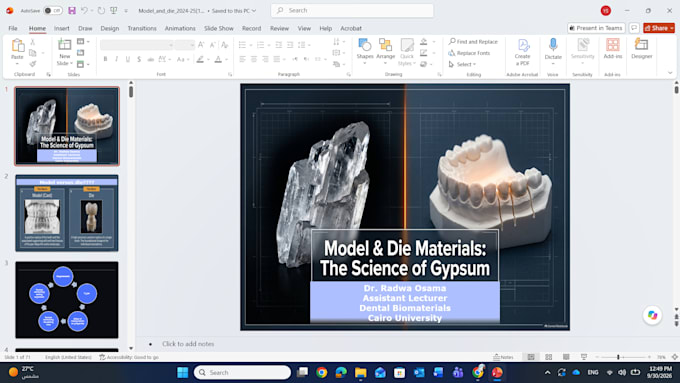Viewport: 680px width, 383px height.
Task: Click the Replace Fonts button
Action: point(469,53)
